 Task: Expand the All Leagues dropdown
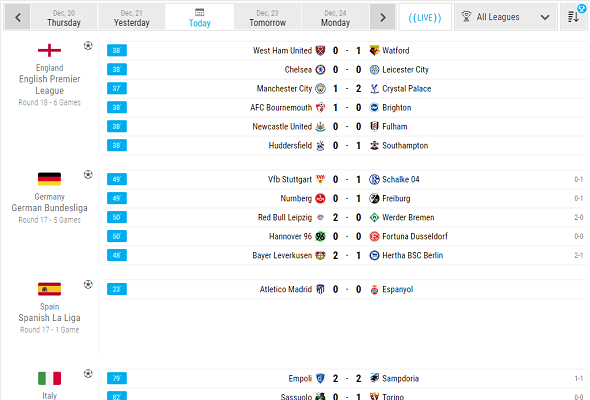[x=505, y=17]
